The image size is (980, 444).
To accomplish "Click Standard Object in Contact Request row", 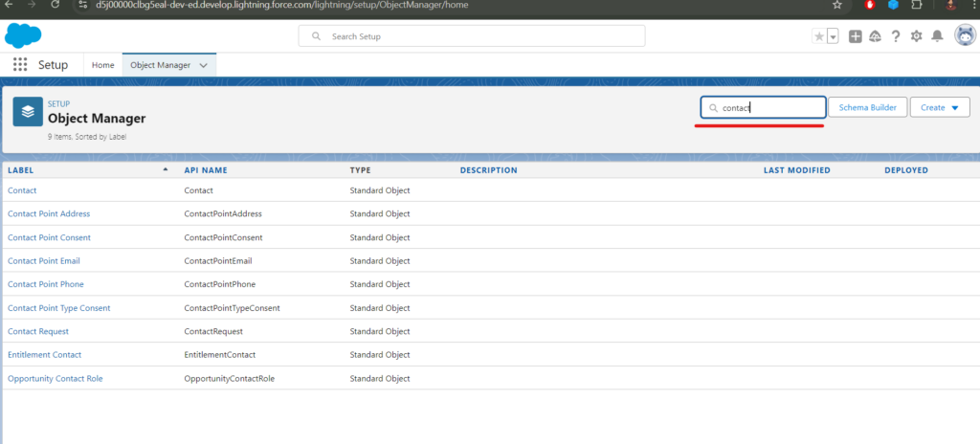I will click(380, 331).
